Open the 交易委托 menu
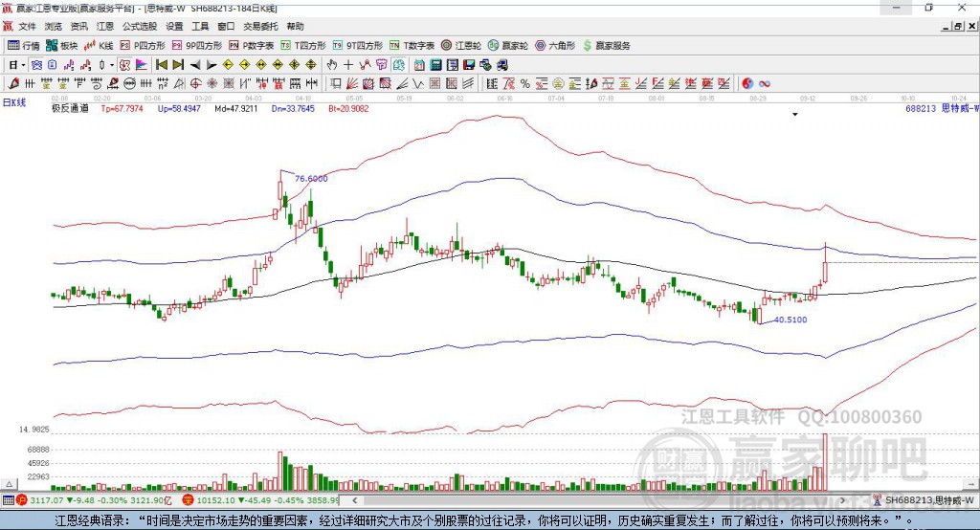Viewport: 980px width, 530px height. (x=260, y=26)
